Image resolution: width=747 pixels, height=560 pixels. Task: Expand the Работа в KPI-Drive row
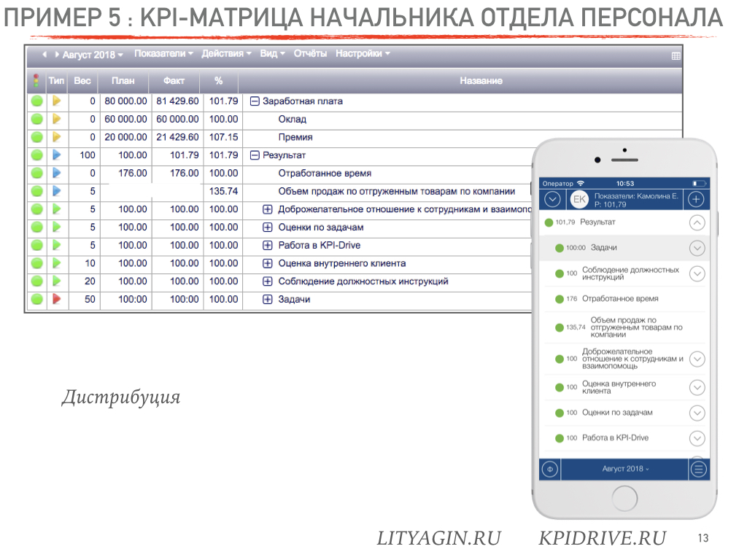pos(268,246)
